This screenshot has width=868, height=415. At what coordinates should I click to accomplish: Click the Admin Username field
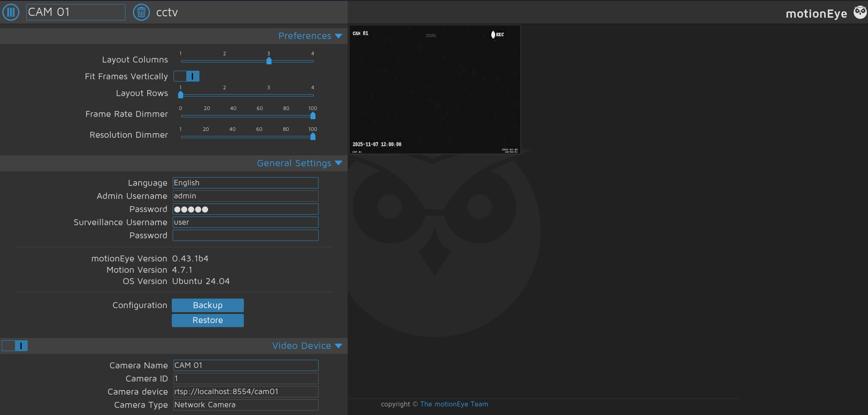click(x=246, y=196)
